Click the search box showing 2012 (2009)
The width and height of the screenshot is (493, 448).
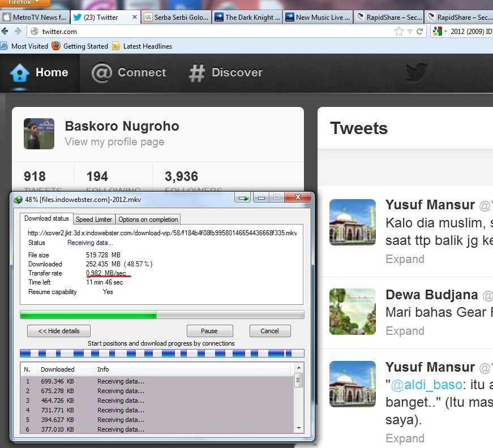[x=471, y=32]
